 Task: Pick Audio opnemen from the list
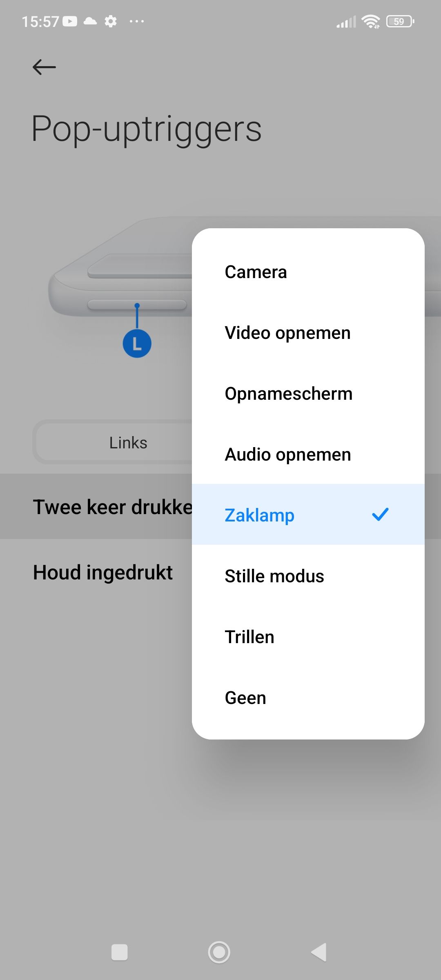[308, 454]
